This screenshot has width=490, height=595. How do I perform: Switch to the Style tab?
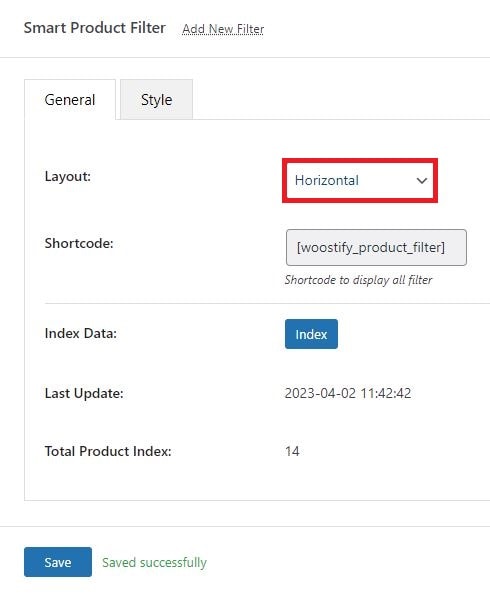coord(156,99)
